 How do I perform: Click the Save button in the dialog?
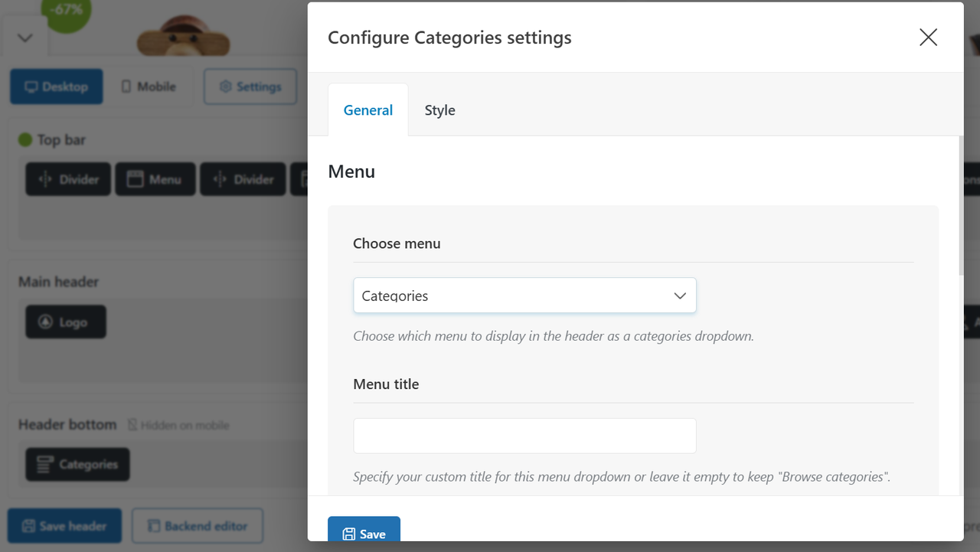click(x=364, y=534)
